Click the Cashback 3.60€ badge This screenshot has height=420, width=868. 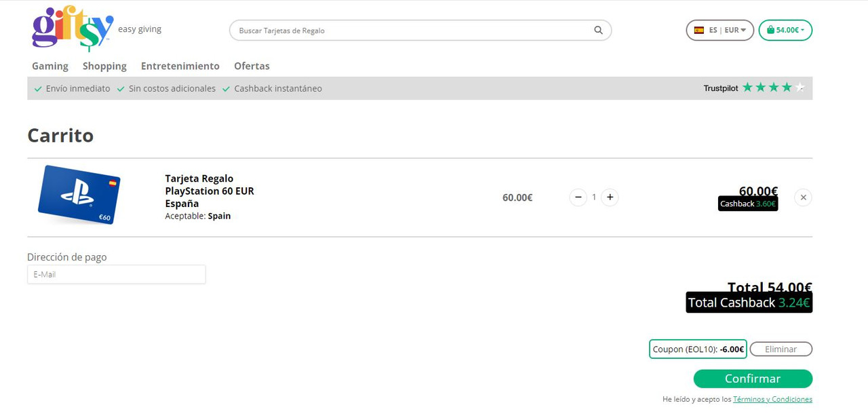pyautogui.click(x=748, y=204)
